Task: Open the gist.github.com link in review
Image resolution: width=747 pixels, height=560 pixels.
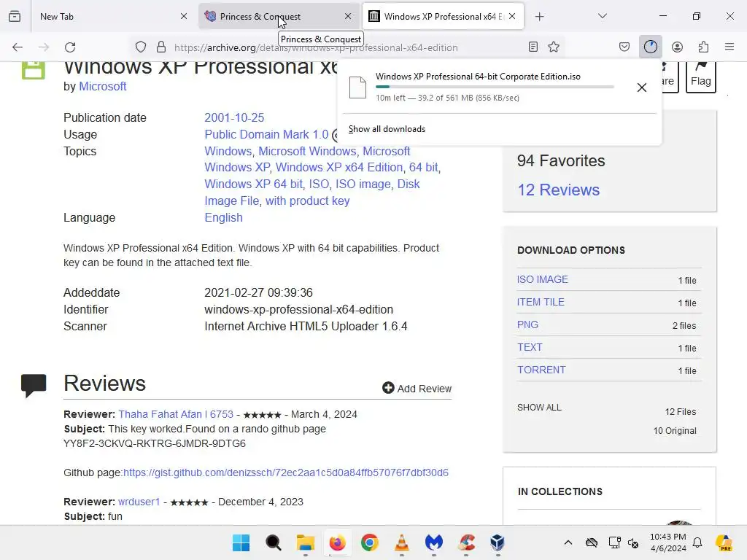Action: 286,472
